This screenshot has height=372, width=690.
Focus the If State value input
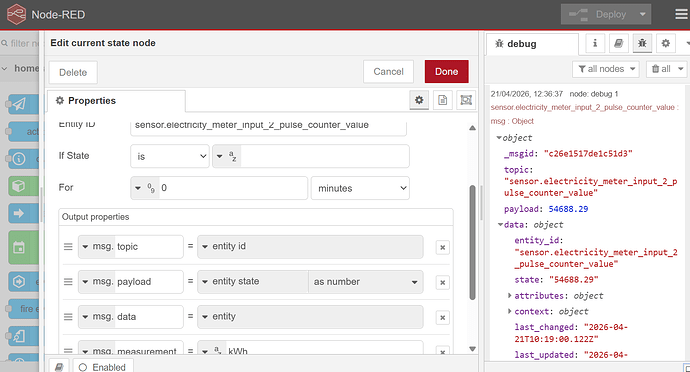pyautogui.click(x=325, y=156)
